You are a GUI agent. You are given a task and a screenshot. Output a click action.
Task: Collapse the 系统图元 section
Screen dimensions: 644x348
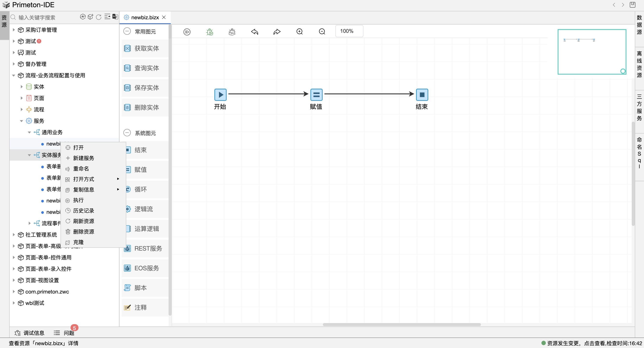click(x=127, y=133)
